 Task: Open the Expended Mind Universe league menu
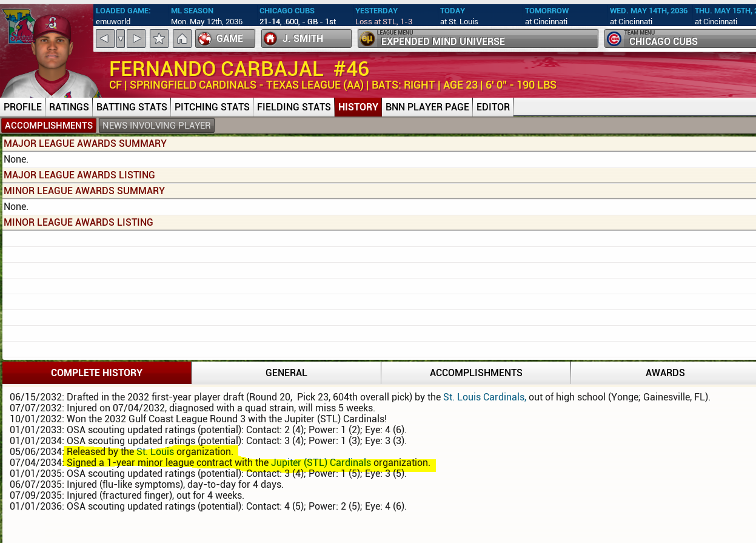477,39
